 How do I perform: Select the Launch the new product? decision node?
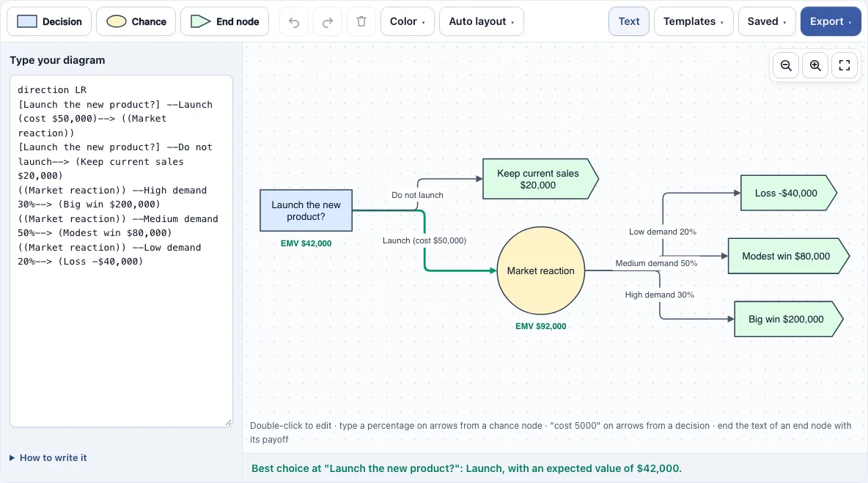point(306,211)
